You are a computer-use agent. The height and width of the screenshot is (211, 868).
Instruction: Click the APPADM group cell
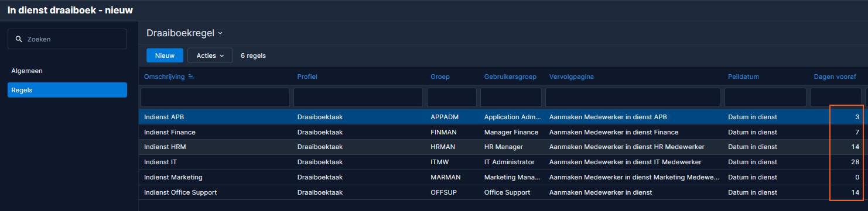point(445,117)
